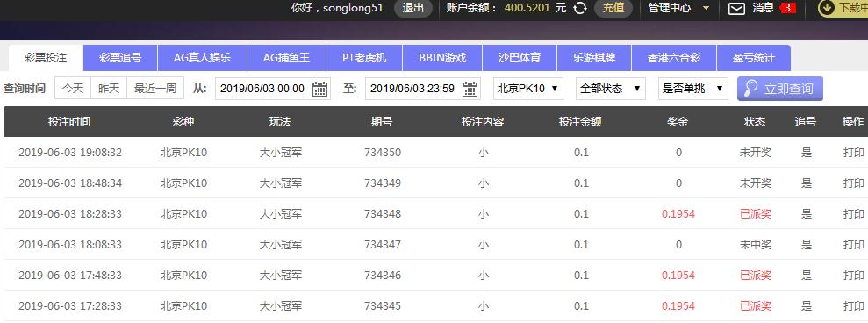This screenshot has width=868, height=323.
Task: Click the 投注时间 column header
Action: [69, 122]
